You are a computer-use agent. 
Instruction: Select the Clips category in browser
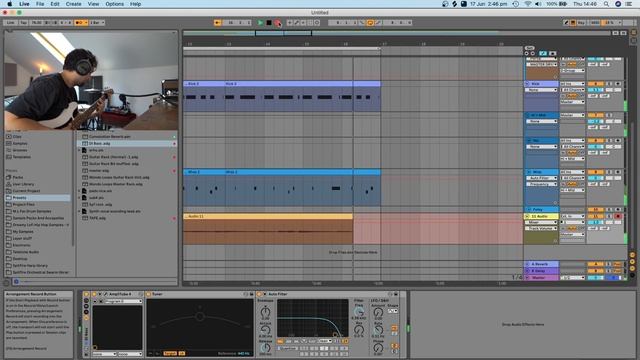click(x=17, y=137)
